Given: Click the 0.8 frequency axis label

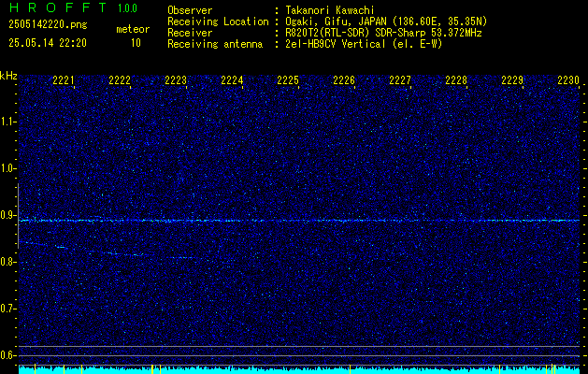Looking at the screenshot, I should (x=7, y=262).
